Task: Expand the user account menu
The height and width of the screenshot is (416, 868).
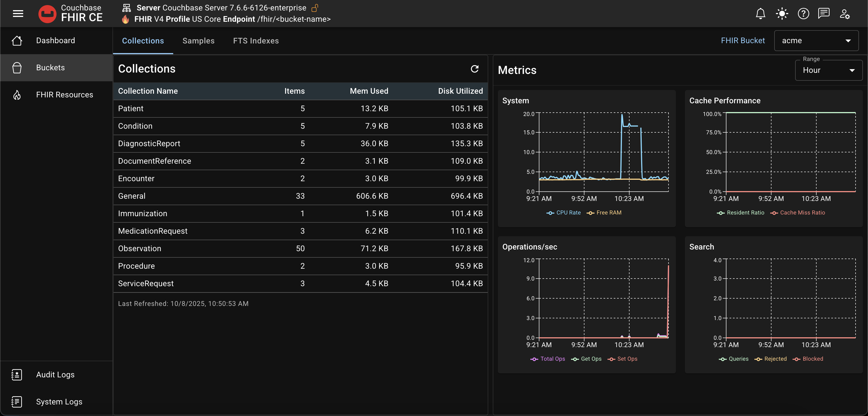Action: click(845, 14)
